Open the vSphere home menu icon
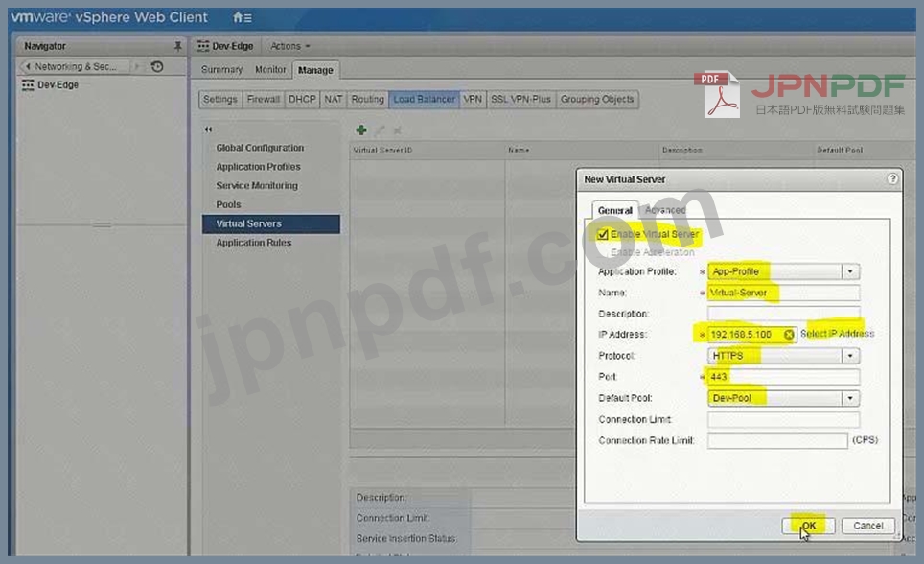 click(x=243, y=17)
